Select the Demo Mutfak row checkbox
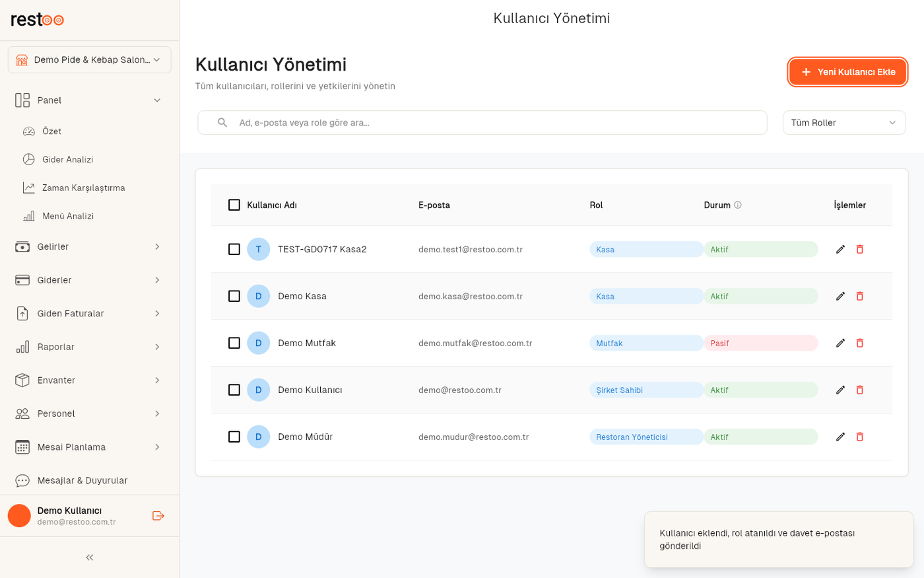Viewport: 924px width, 578px height. pos(234,343)
